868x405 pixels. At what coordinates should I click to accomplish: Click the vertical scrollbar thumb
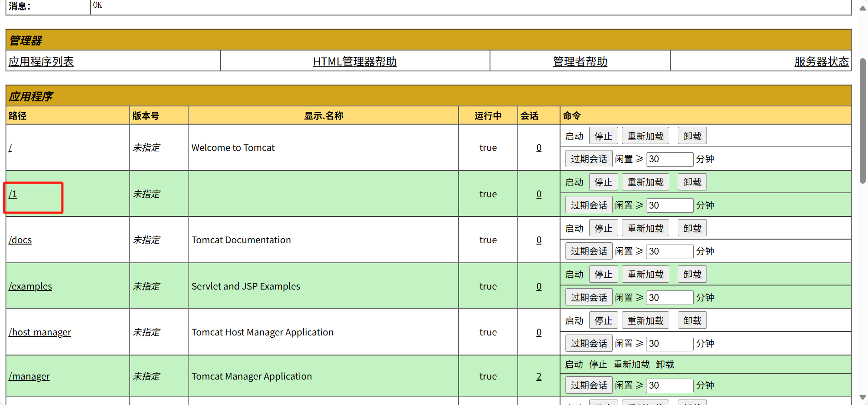tap(863, 120)
